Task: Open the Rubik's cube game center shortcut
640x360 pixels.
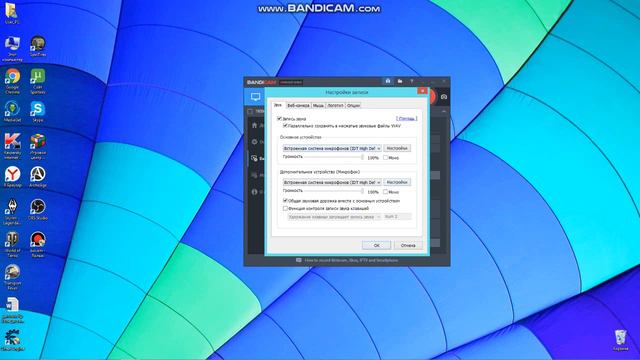Action: [38, 146]
